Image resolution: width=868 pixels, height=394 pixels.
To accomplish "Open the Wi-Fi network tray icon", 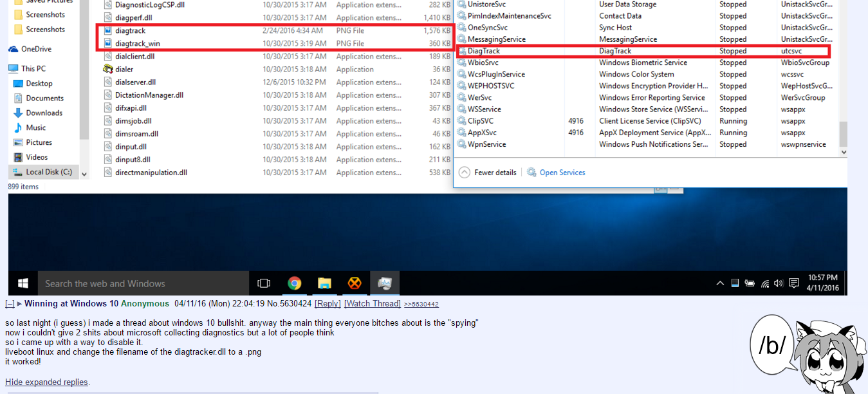I will point(765,283).
